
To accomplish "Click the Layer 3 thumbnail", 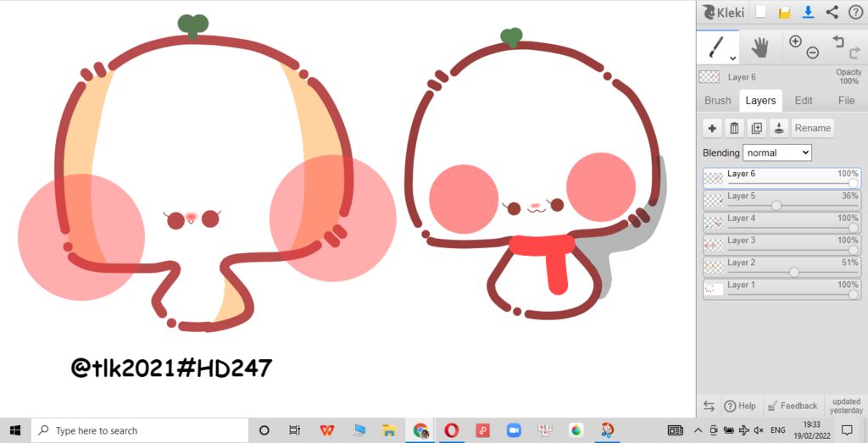I will click(x=714, y=245).
